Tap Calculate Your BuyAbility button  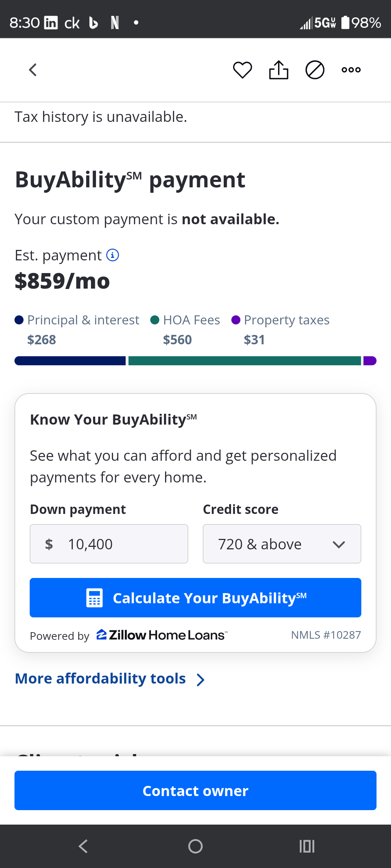pos(195,597)
